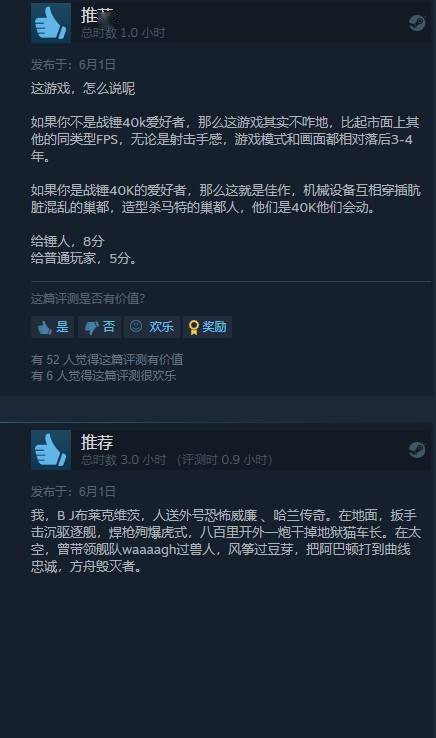Click the thumbs-up icon on the 3.0 小时 review
The height and width of the screenshot is (738, 436).
[51, 449]
